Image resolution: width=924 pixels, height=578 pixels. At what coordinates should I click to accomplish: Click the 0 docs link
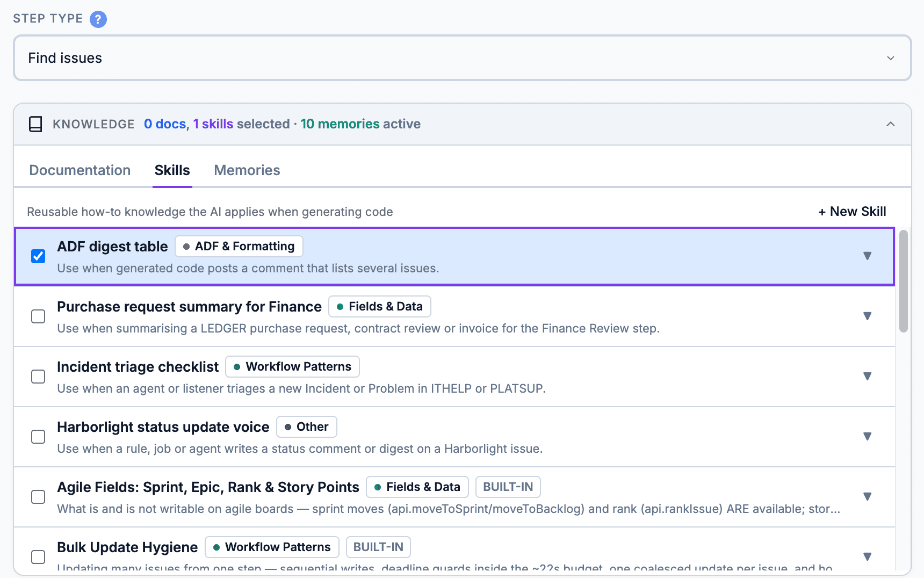tap(165, 124)
